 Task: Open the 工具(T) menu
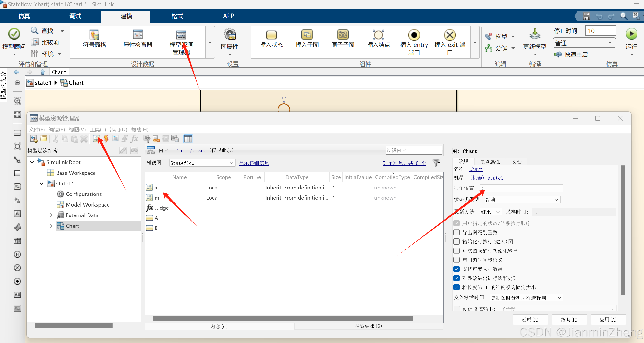point(97,129)
